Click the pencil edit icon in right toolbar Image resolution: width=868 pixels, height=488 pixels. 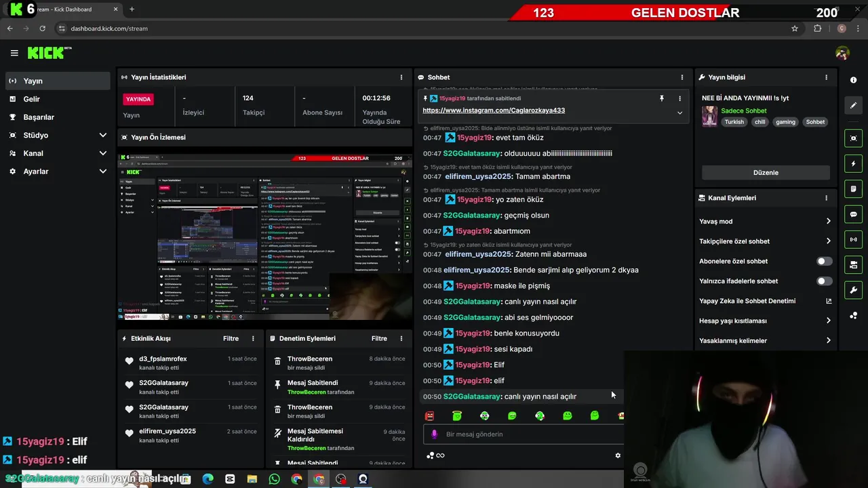[853, 105]
